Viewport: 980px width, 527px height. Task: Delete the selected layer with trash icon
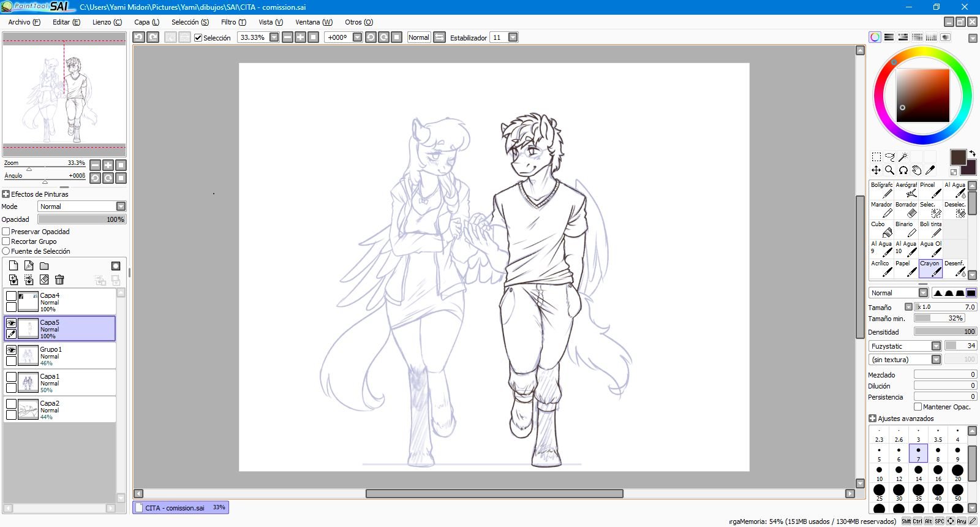59,279
